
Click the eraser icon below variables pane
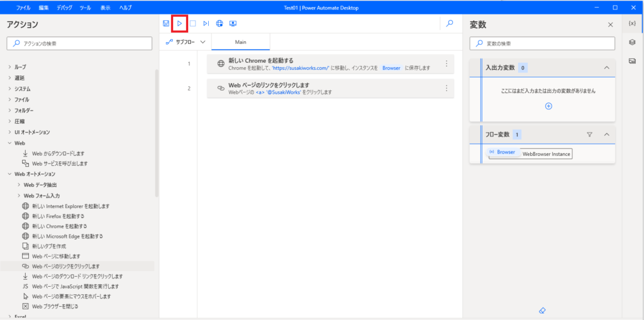pos(541,310)
